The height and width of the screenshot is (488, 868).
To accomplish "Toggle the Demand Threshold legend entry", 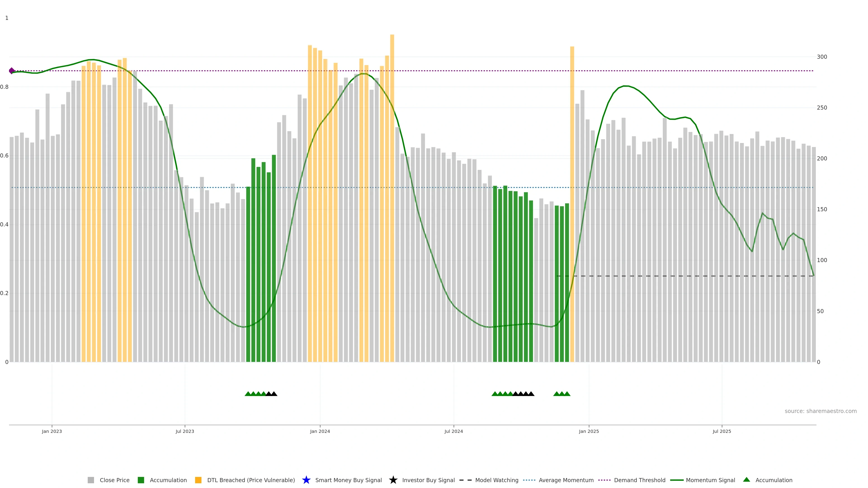I will pyautogui.click(x=604, y=480).
